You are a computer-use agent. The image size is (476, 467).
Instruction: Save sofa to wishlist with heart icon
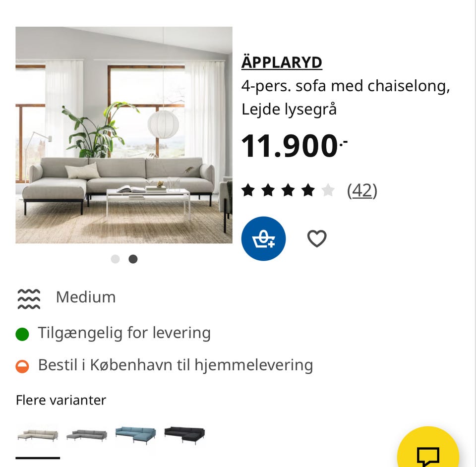pos(316,238)
